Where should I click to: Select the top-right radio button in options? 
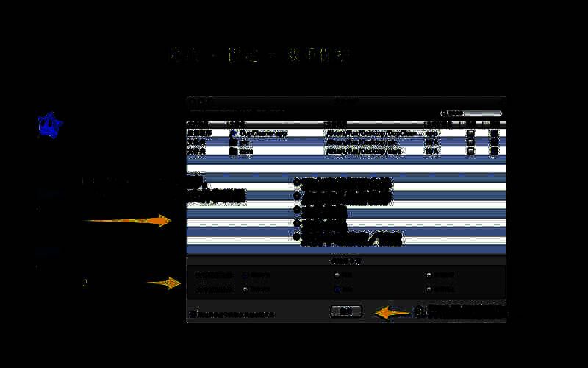[x=429, y=275]
